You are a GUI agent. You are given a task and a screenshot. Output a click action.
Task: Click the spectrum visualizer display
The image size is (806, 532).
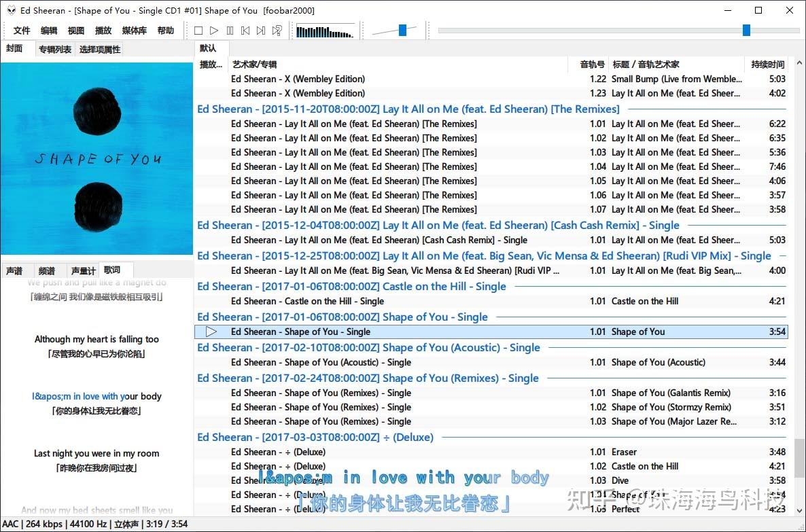[x=325, y=30]
